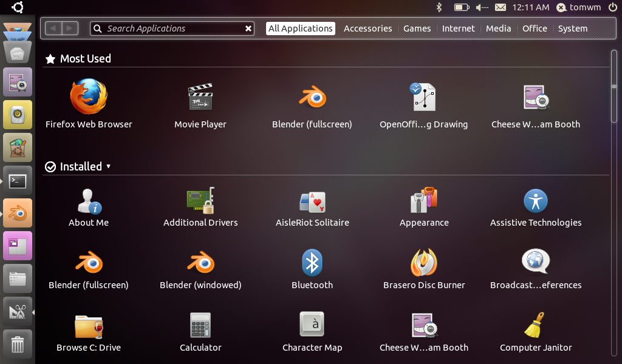Screen dimensions: 622x364
Task: Open the volume indicator in top panel
Action: click(482, 7)
